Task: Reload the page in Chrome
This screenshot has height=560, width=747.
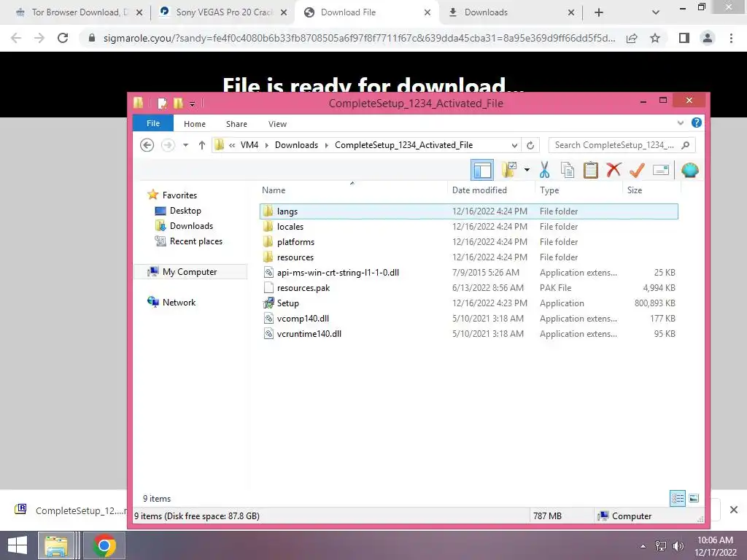Action: (63, 38)
